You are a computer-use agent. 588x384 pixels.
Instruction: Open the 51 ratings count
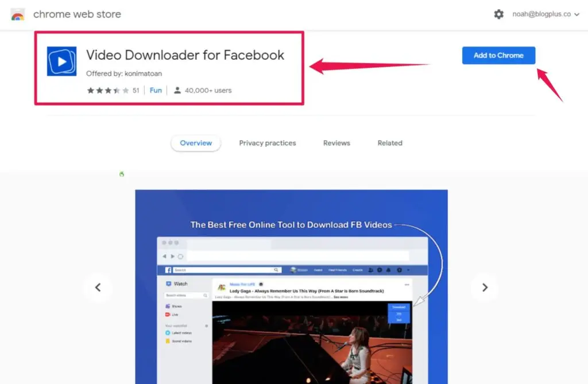click(136, 90)
